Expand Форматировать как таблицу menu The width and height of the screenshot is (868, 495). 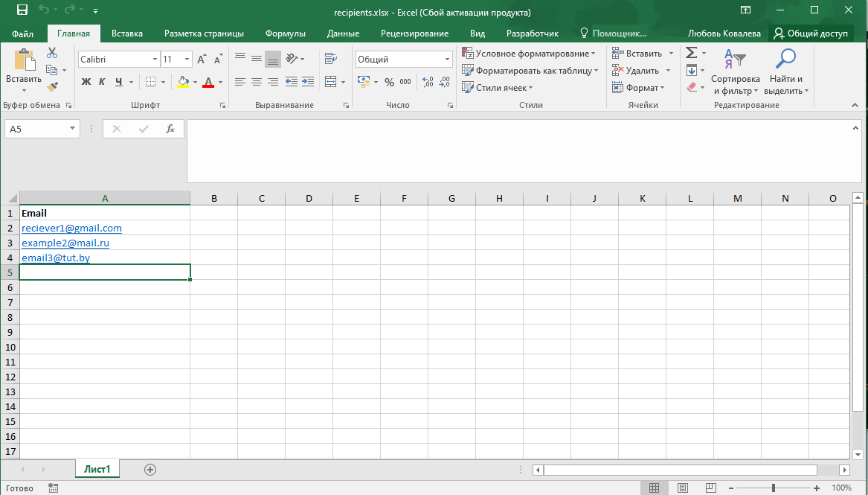tap(530, 71)
